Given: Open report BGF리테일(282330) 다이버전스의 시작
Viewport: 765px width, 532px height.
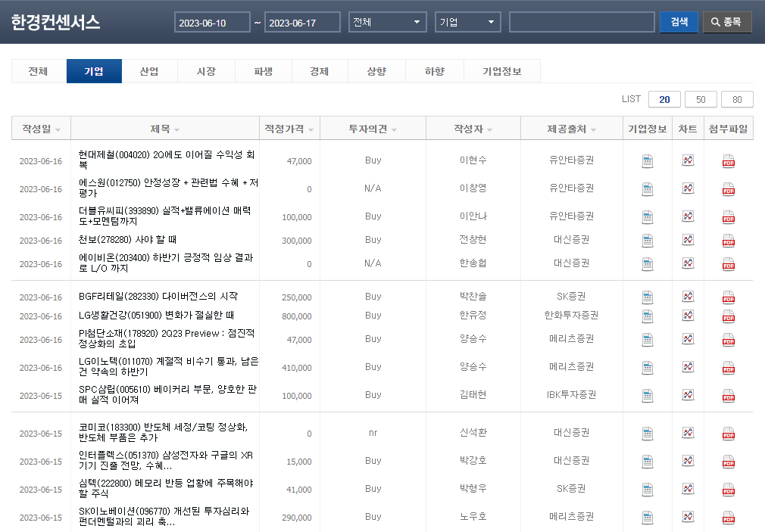Looking at the screenshot, I should (x=158, y=296).
